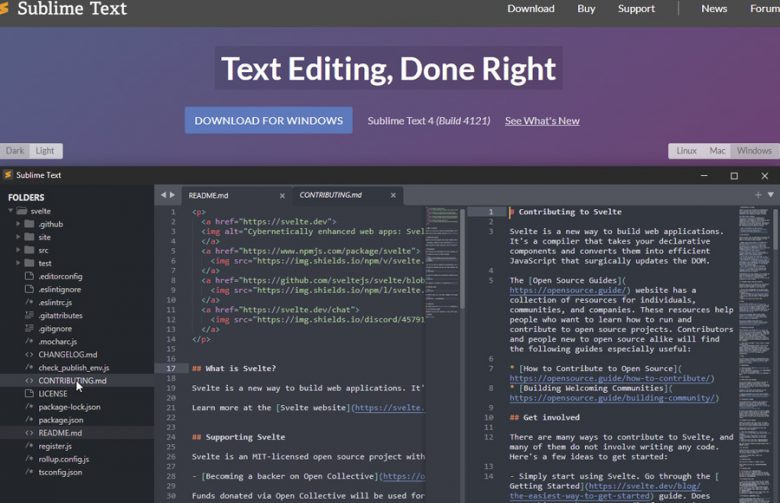
Task: Switch screenshot theme to Light
Action: [x=45, y=151]
